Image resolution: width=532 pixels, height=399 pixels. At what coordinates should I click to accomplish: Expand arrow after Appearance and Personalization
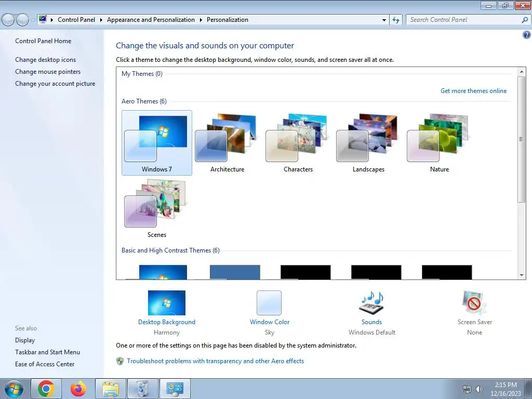(x=201, y=20)
